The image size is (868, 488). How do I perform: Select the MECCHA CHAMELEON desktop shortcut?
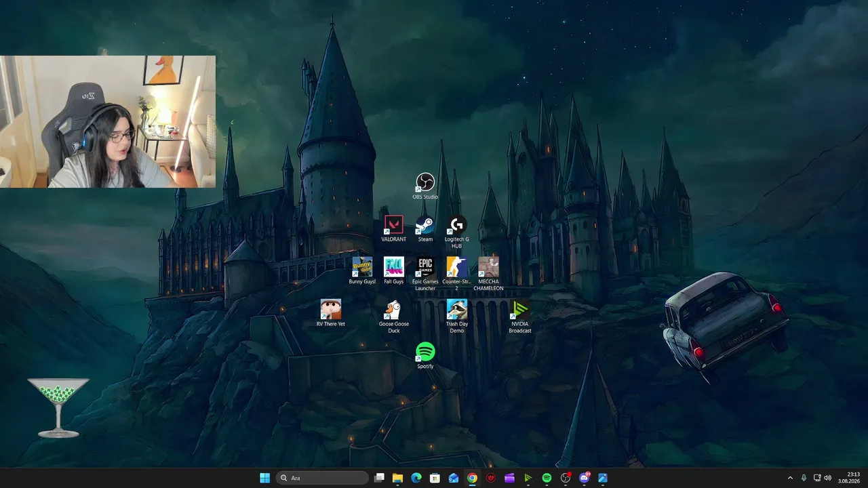[x=488, y=274]
